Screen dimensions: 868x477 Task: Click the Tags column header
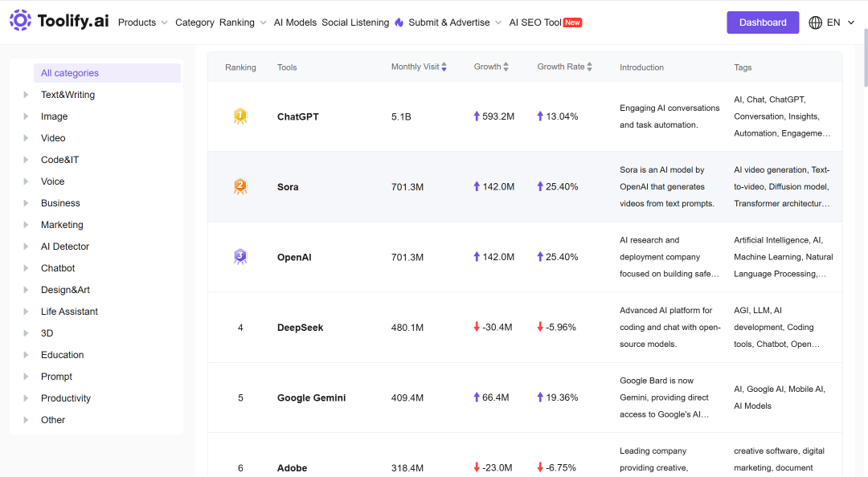coord(743,67)
